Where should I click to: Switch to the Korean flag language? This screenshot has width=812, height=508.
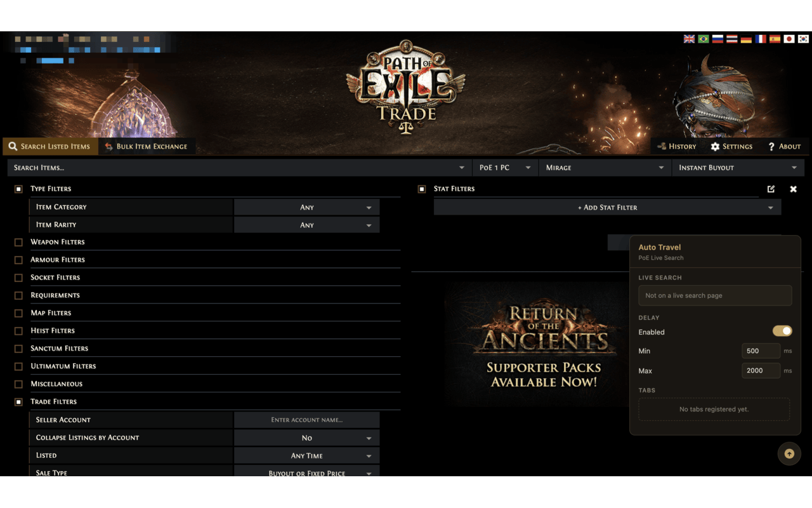(803, 39)
